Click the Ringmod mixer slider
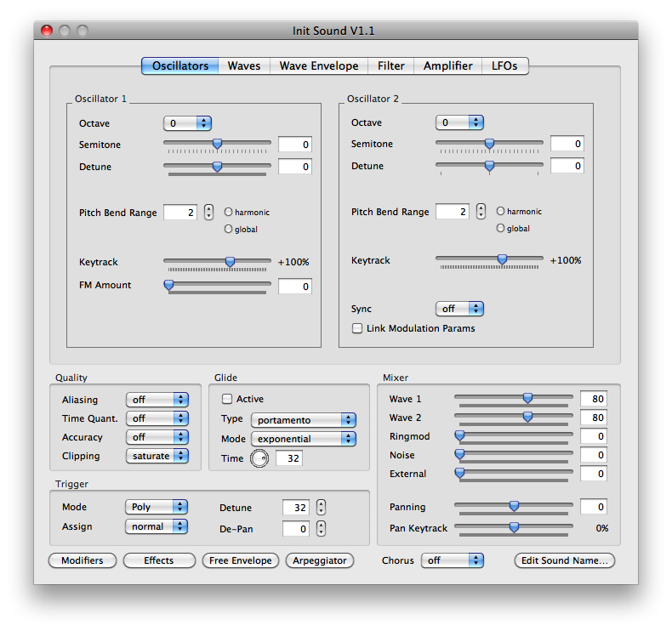 pos(514,435)
